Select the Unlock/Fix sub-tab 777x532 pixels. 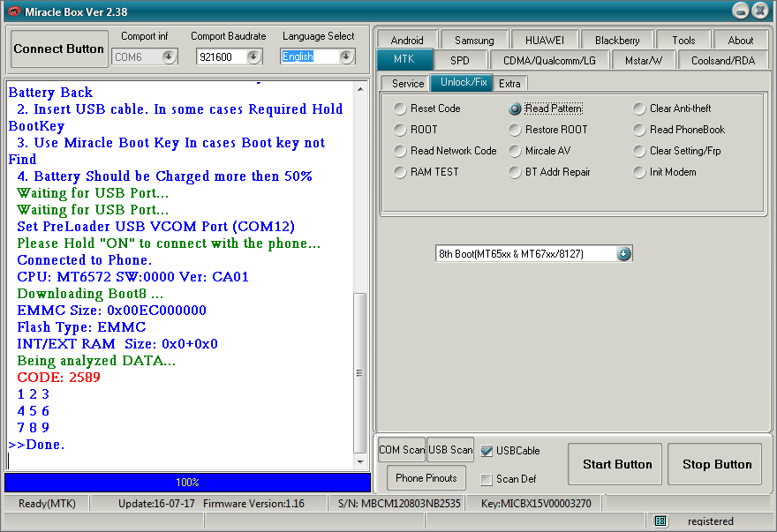pos(463,82)
